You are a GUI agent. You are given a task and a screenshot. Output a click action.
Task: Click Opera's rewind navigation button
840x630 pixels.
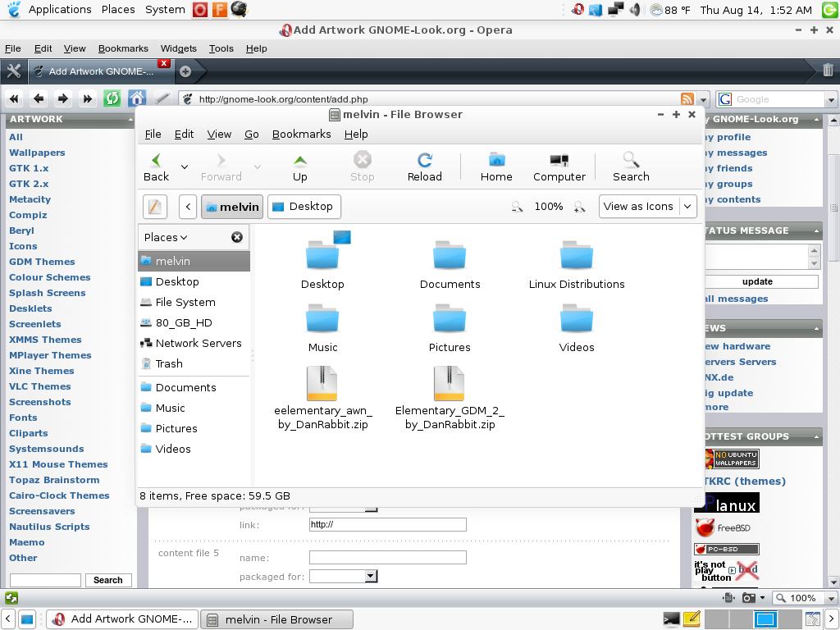pos(14,98)
